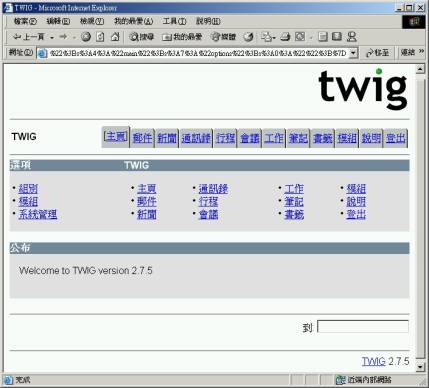Expand the address bar URL dropdown
429x388 pixels.
[353, 53]
